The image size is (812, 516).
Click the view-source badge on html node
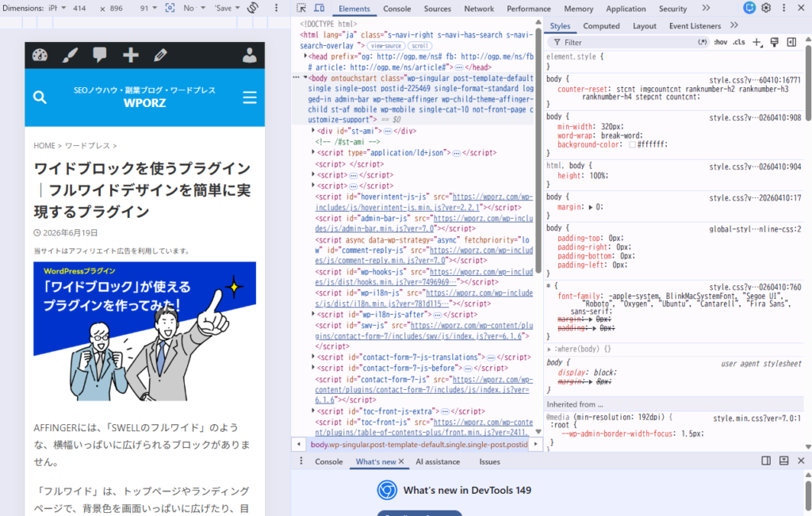(x=386, y=45)
